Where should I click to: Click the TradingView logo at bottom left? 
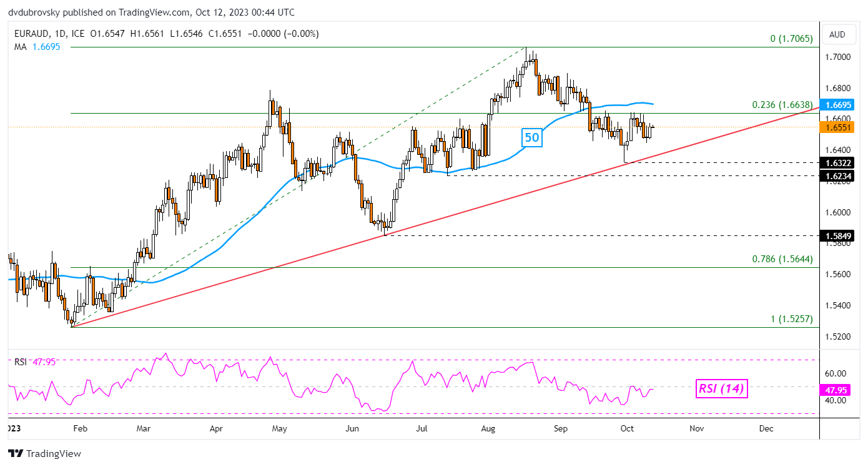coord(44,454)
